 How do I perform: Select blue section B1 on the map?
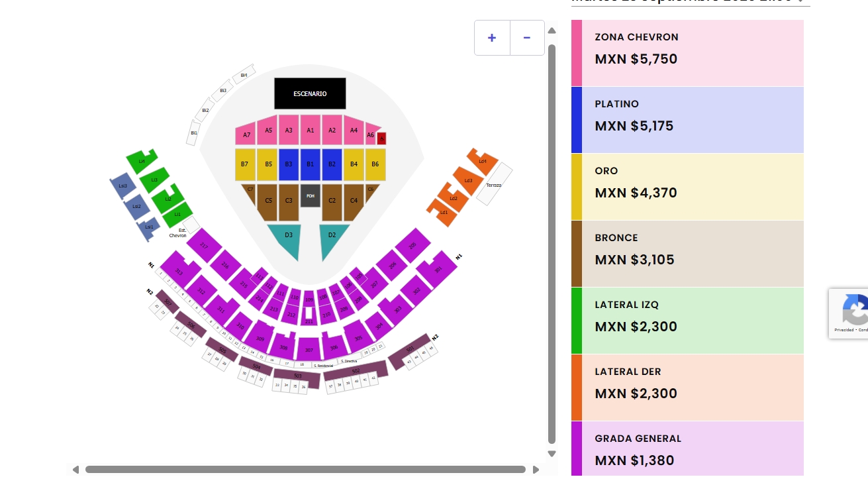[311, 164]
